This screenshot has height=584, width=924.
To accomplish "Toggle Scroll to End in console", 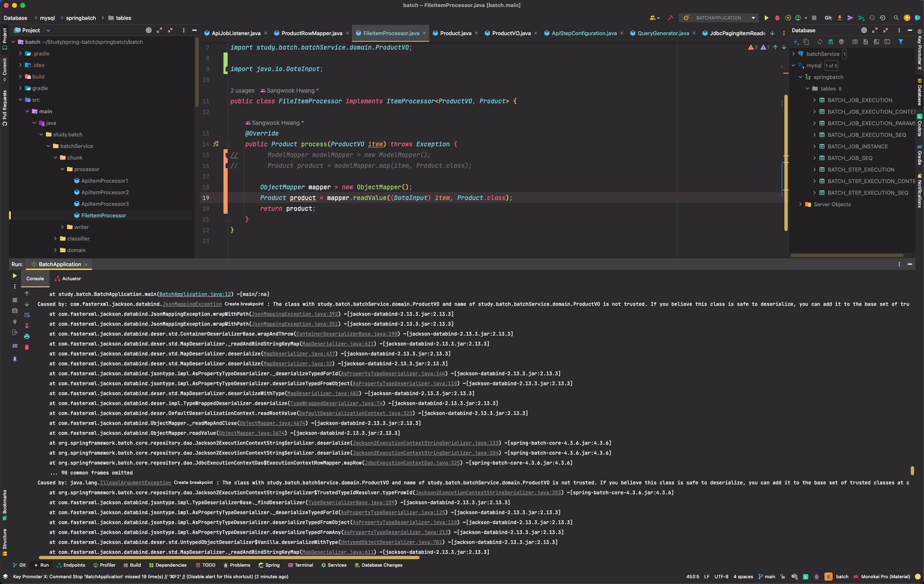I will [x=27, y=326].
